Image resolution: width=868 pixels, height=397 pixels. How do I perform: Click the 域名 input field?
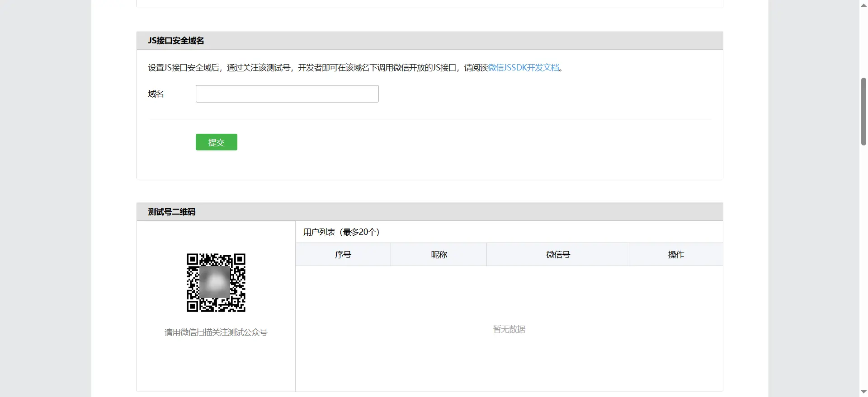click(x=287, y=93)
